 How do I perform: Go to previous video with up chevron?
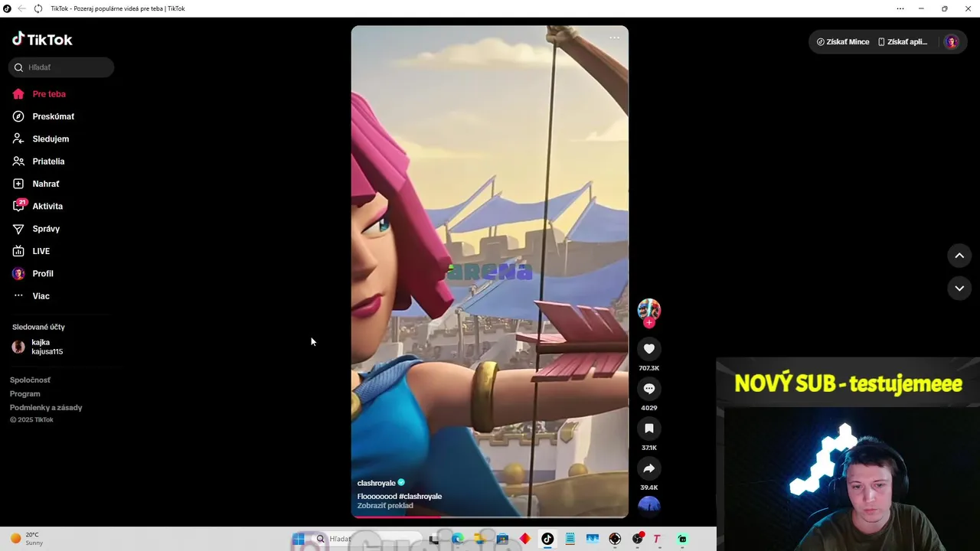(x=959, y=256)
